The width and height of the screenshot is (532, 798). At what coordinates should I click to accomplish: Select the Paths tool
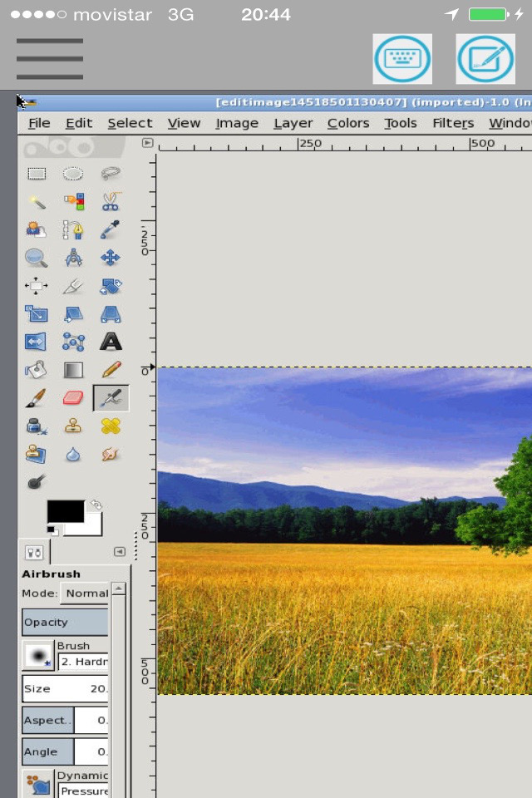[x=73, y=230]
